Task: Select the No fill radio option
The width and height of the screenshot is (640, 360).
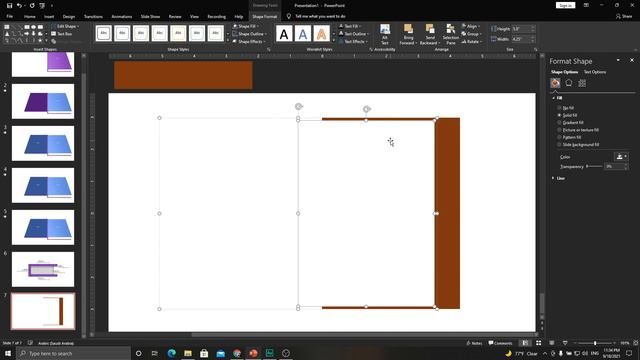Action: (x=566, y=108)
